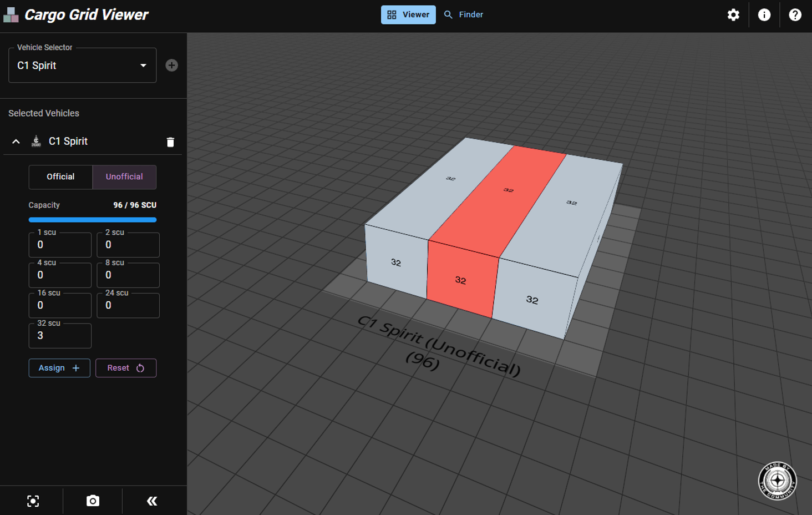Switch to the Finder tab
Image resolution: width=812 pixels, height=515 pixels.
point(464,15)
